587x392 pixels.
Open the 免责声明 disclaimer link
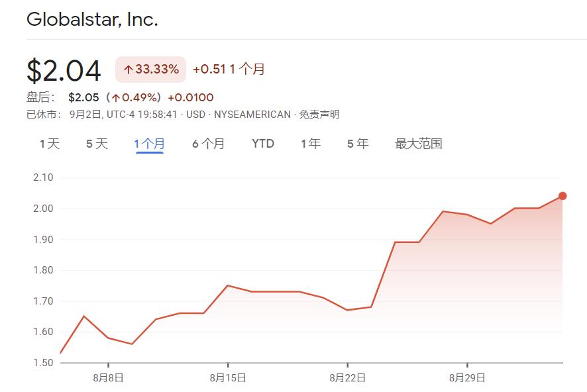[x=319, y=115]
